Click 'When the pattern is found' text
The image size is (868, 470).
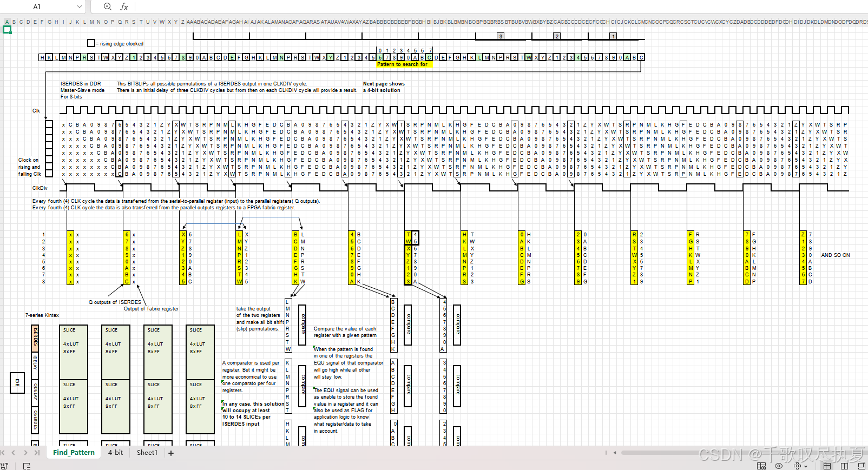point(344,349)
